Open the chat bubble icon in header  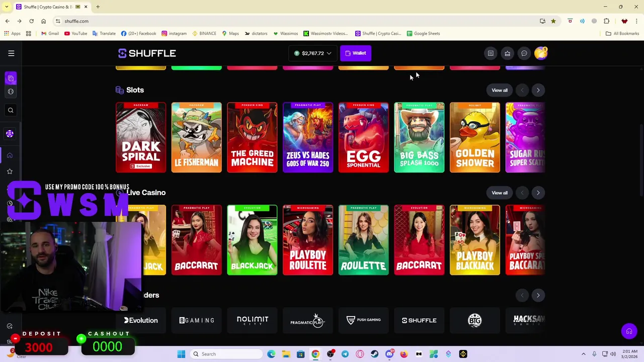(524, 53)
